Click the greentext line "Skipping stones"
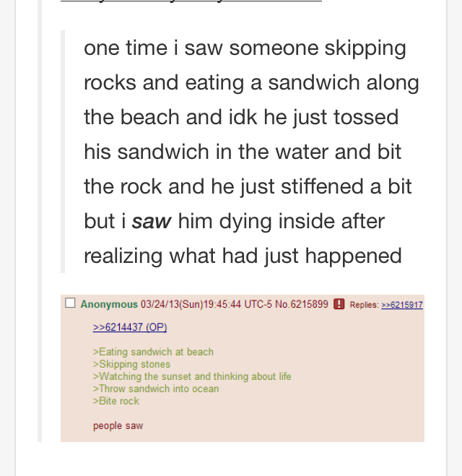The image size is (462, 476). [131, 364]
